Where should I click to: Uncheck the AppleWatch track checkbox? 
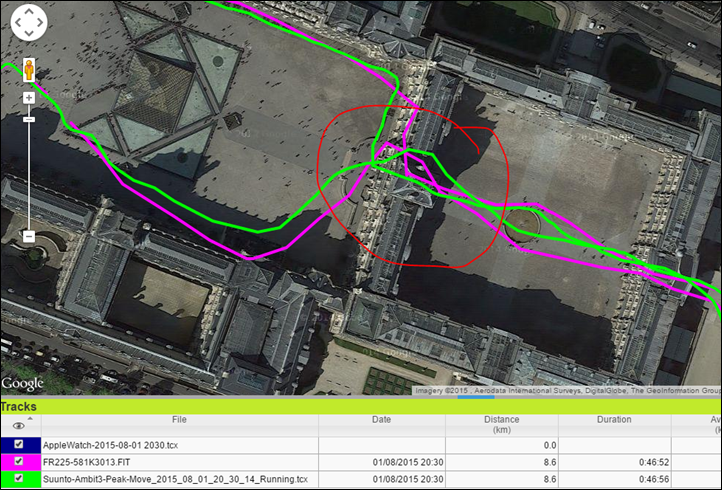[x=19, y=444]
